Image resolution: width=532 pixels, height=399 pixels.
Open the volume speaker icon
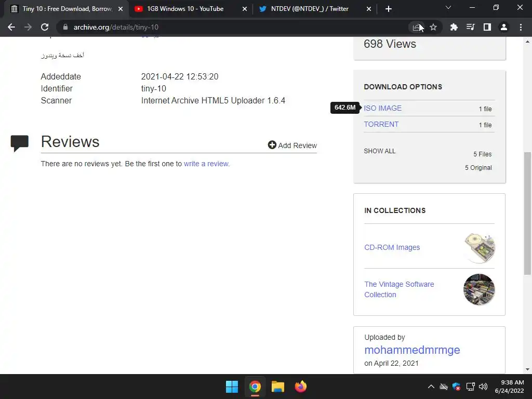pos(483,387)
